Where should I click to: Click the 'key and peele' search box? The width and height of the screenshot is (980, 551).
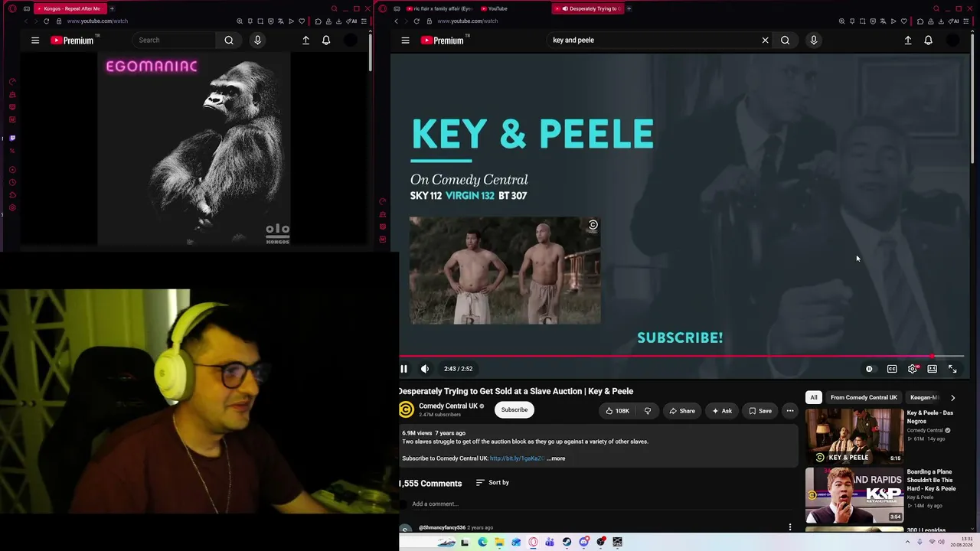click(655, 41)
